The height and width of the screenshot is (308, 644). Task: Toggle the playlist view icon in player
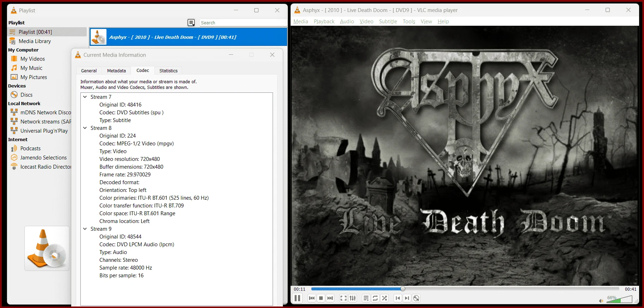click(366, 298)
